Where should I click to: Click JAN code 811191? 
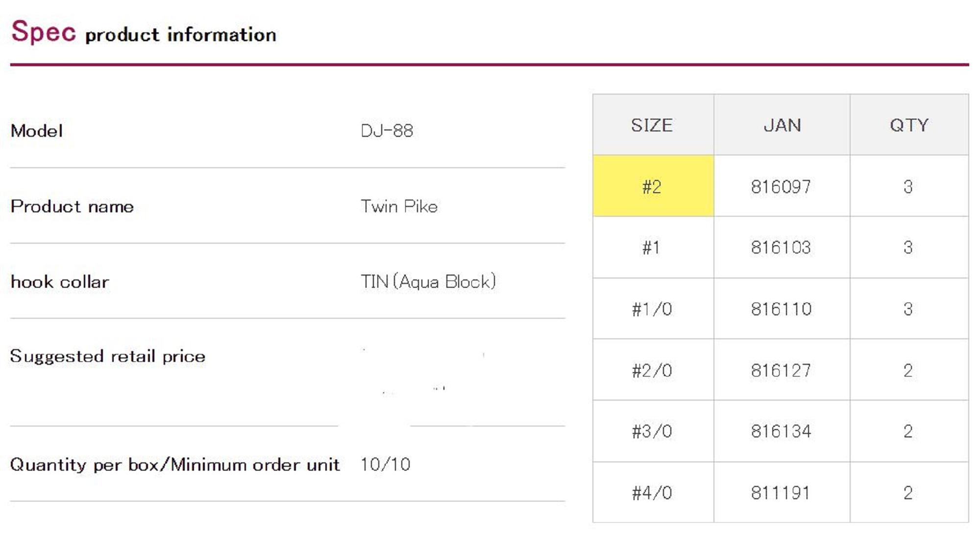click(781, 493)
